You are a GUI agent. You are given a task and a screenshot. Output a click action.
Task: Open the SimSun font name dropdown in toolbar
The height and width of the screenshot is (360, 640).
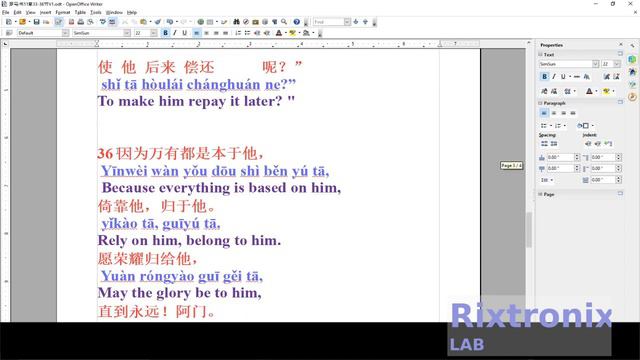click(x=127, y=33)
